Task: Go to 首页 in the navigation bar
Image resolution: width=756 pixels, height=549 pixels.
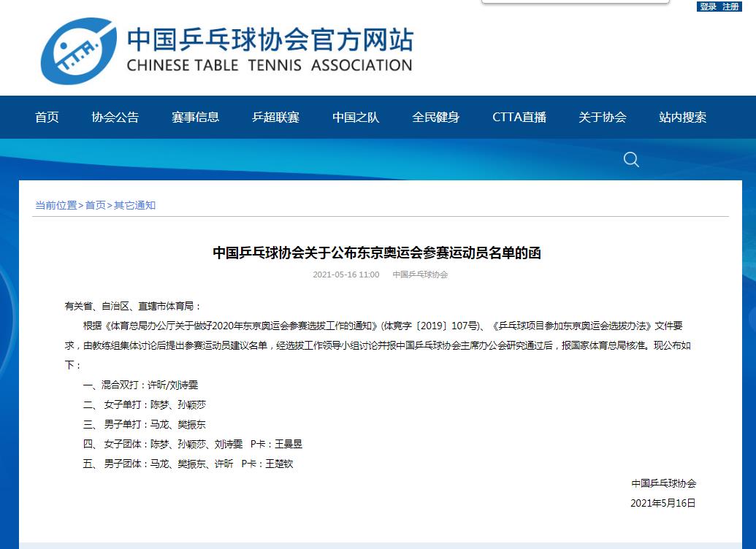Action: coord(47,117)
